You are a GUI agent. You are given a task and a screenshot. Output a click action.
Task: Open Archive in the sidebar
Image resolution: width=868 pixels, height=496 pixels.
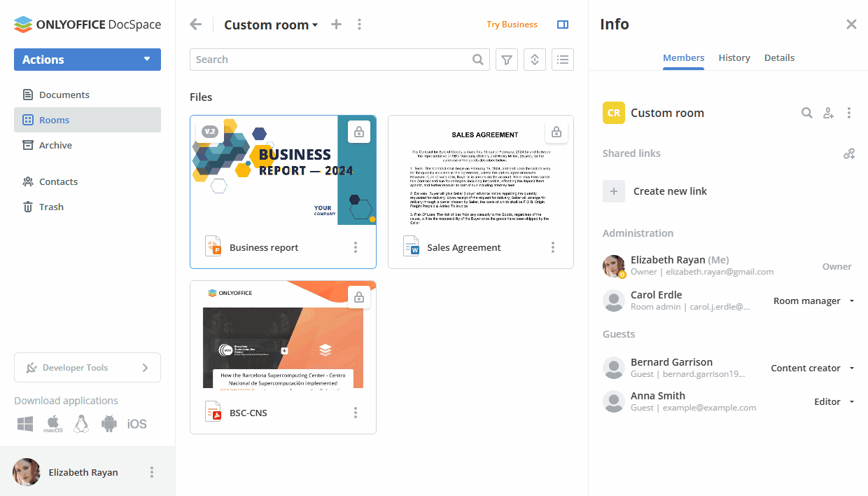(87, 145)
